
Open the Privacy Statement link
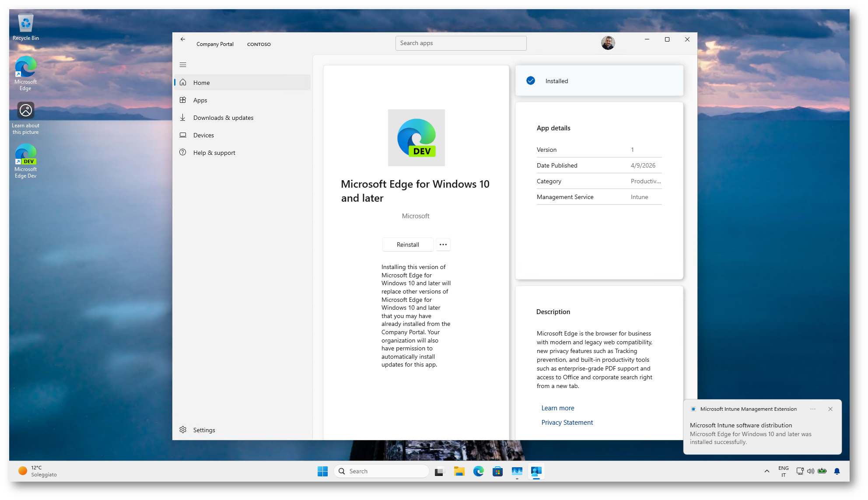[567, 423]
